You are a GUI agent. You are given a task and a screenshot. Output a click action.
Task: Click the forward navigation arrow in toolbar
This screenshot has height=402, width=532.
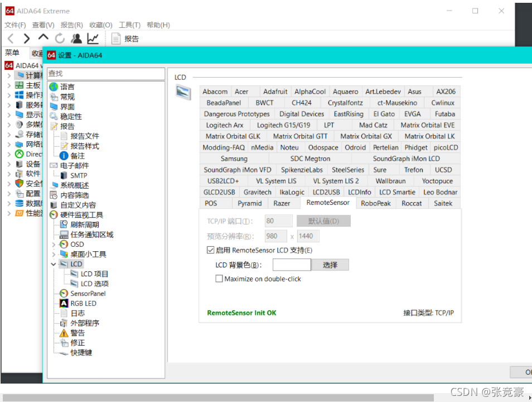pos(26,39)
